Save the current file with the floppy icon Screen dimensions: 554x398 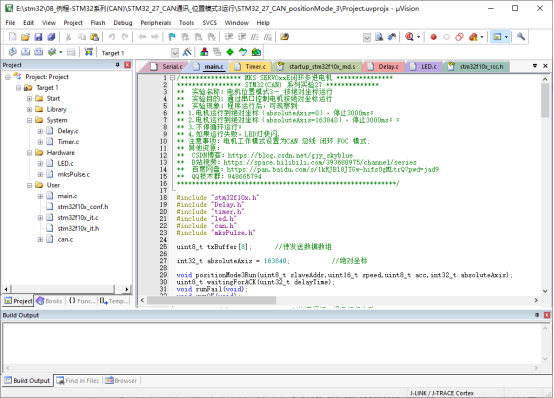coord(38,37)
